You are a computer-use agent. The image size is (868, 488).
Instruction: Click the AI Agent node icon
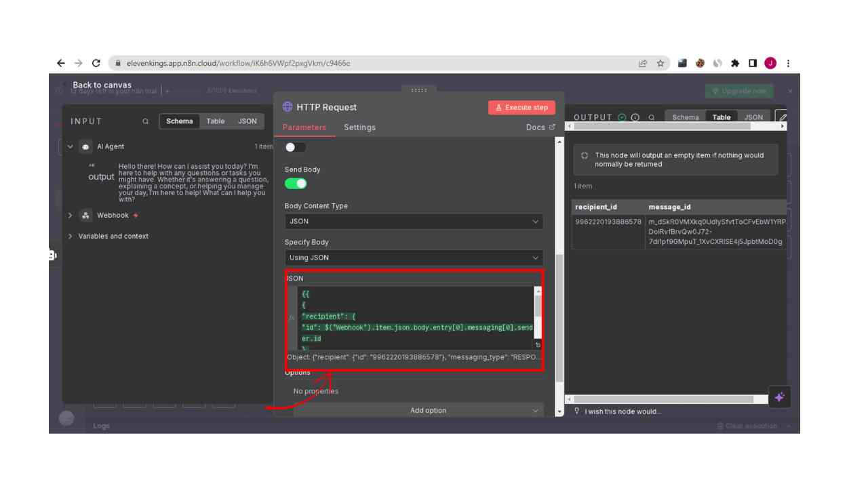(86, 146)
